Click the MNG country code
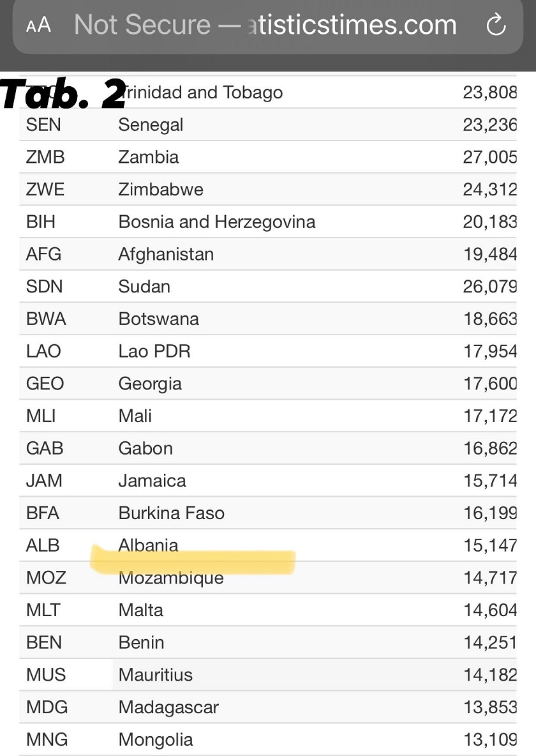 pyautogui.click(x=47, y=739)
